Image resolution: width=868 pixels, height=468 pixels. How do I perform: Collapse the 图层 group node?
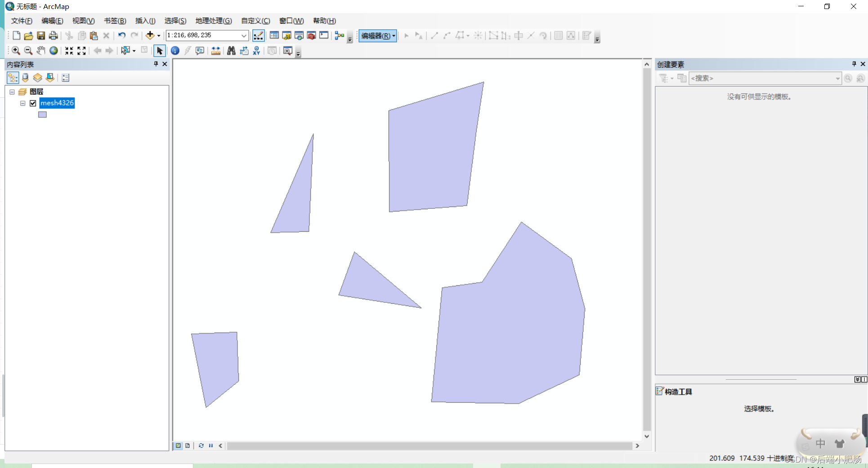click(x=12, y=91)
